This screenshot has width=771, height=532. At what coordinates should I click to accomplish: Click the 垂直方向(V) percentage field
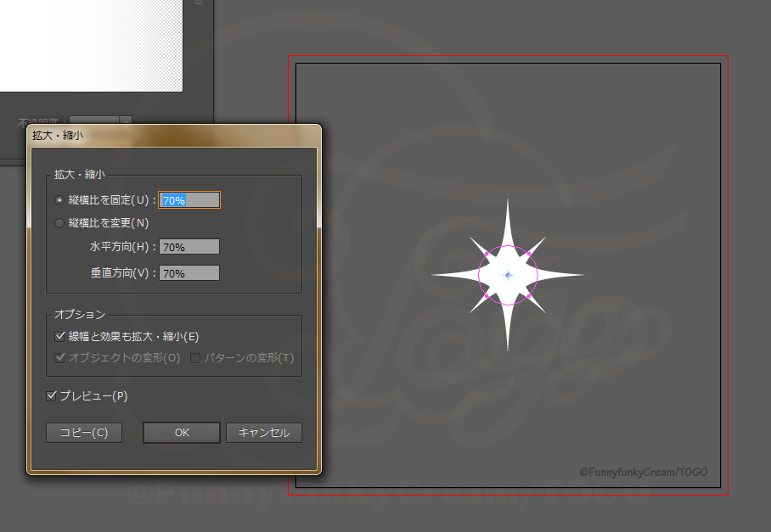click(189, 273)
